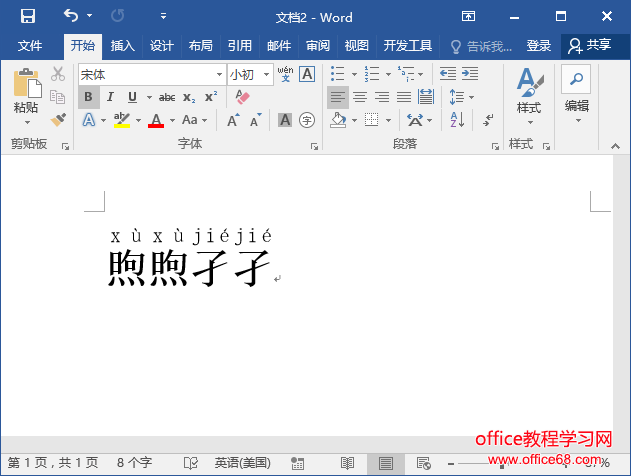Open the phonetic guide (wén) tool
Screen dimensions: 631x476
tap(285, 74)
